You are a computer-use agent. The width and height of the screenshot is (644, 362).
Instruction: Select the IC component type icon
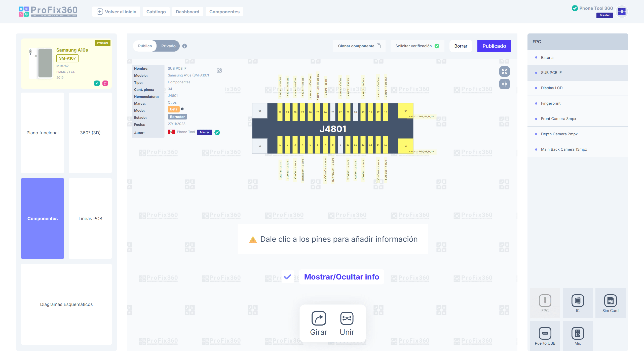tap(578, 301)
